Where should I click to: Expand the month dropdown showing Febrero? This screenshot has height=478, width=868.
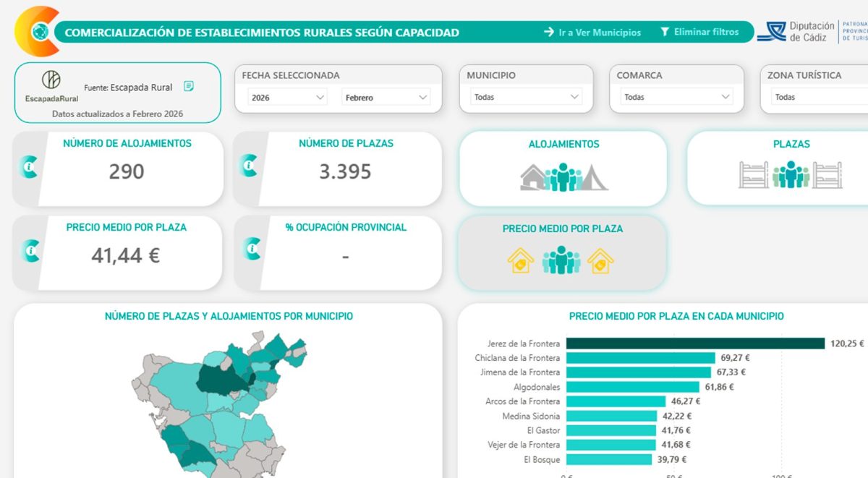tap(386, 97)
